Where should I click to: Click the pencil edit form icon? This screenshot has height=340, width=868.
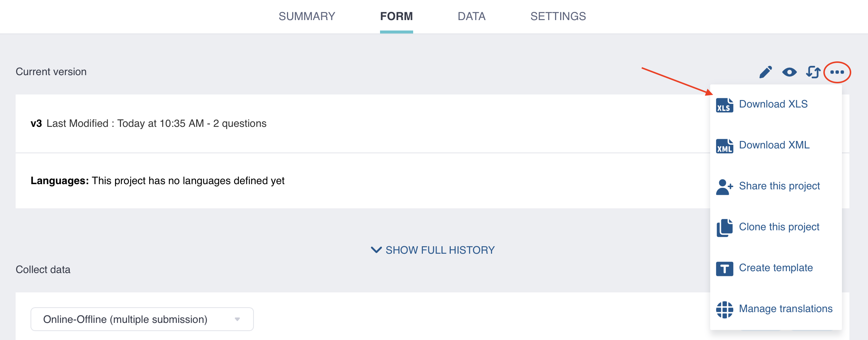(766, 72)
